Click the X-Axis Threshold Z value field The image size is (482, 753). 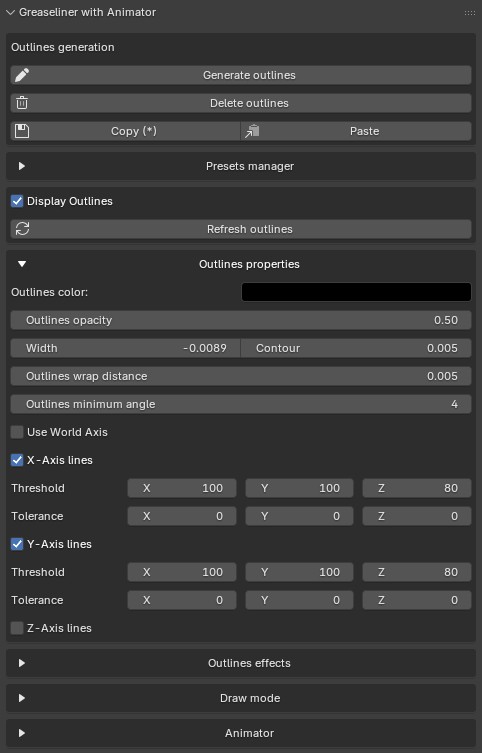[x=417, y=488]
